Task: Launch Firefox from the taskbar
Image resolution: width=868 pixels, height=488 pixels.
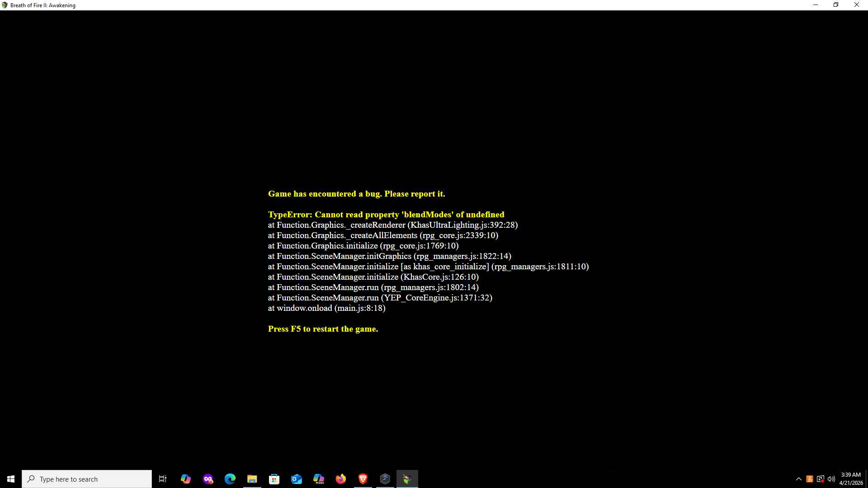Action: [x=341, y=479]
